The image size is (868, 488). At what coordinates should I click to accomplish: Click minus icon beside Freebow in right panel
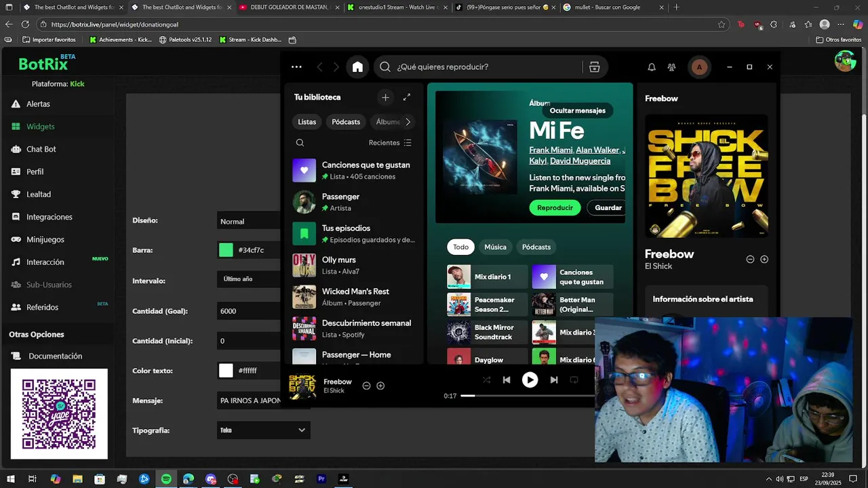[x=750, y=260]
